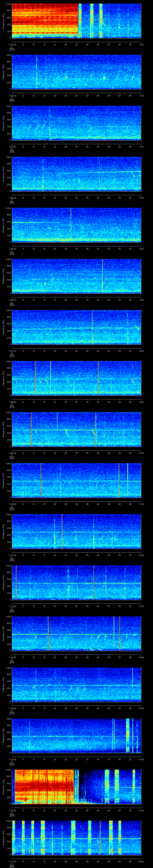The width and height of the screenshot is (153, 868).
Task: Click the spectrogram panel starting at 7:07:00
Action: click(x=76, y=327)
